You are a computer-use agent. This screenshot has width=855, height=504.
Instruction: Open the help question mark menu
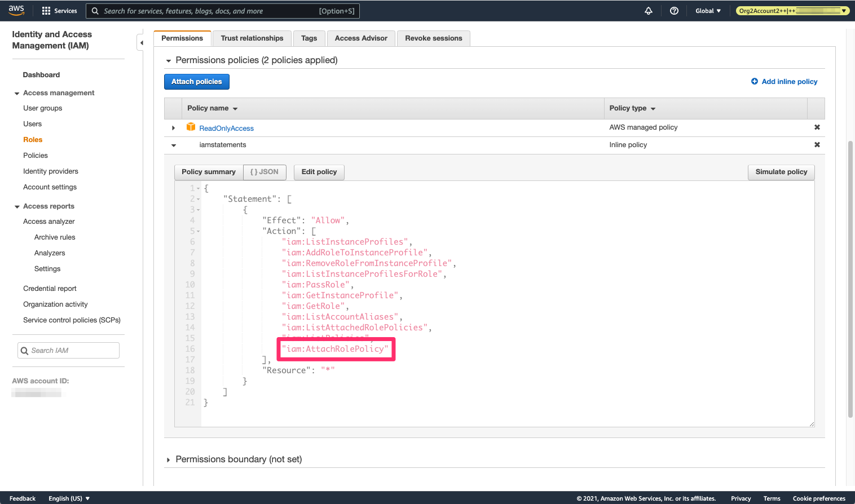click(x=674, y=11)
